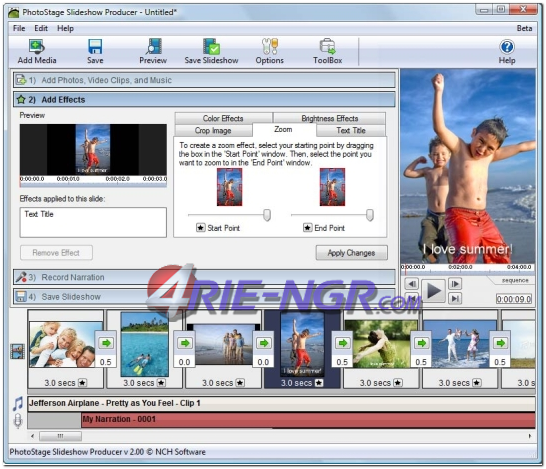This screenshot has width=546, height=469.
Task: Click the microphone narration track icon
Action: tap(18, 421)
